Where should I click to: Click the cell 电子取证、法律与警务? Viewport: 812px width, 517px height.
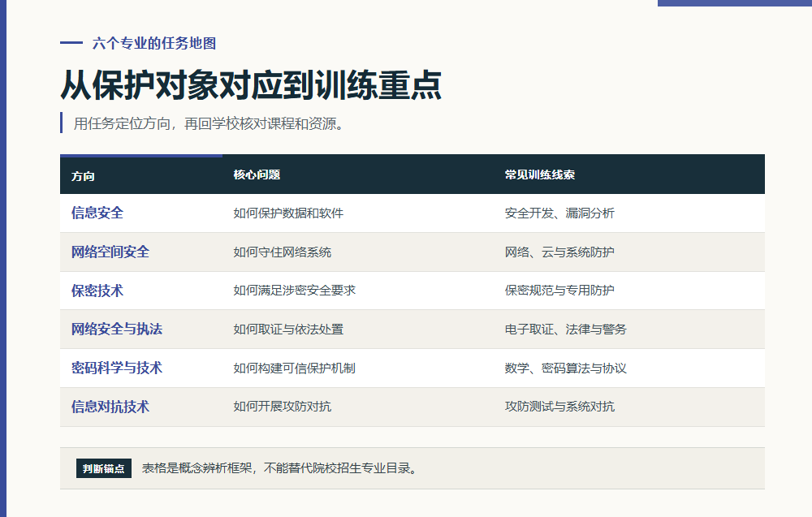click(565, 330)
